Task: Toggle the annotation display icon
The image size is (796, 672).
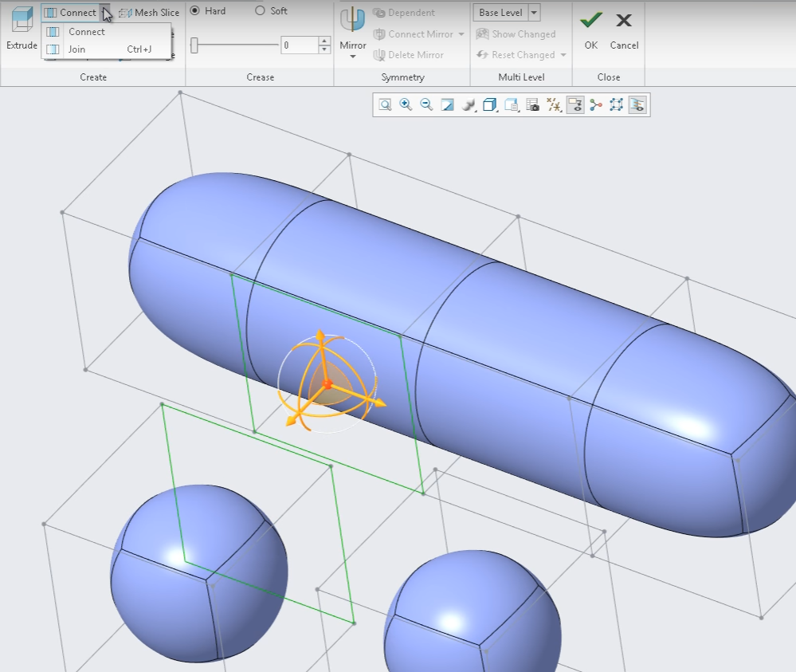Action: (575, 105)
